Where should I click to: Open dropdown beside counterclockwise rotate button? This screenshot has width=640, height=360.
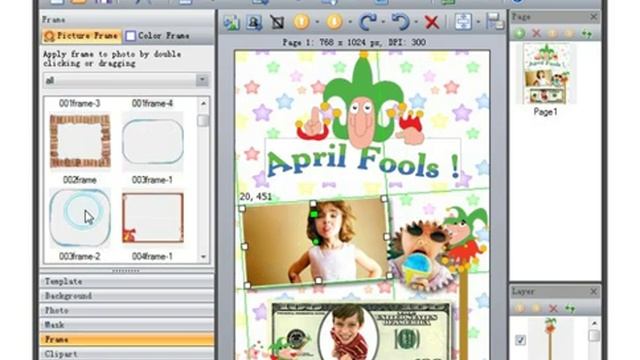tap(416, 22)
